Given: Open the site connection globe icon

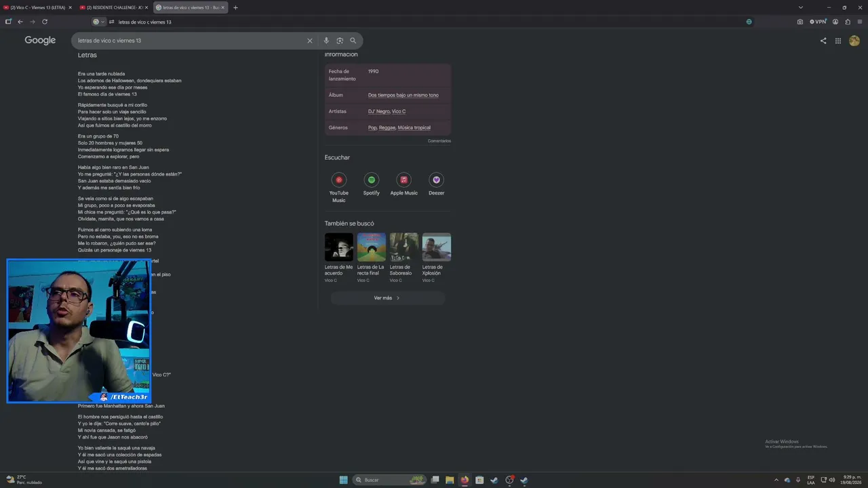Looking at the screenshot, I should 749,22.
